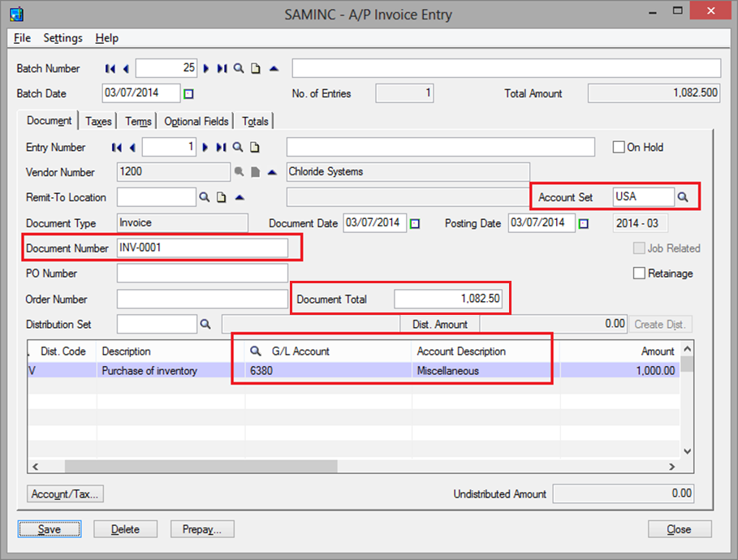Open the Account Set finder
Viewport: 738px width, 560px height.
683,197
